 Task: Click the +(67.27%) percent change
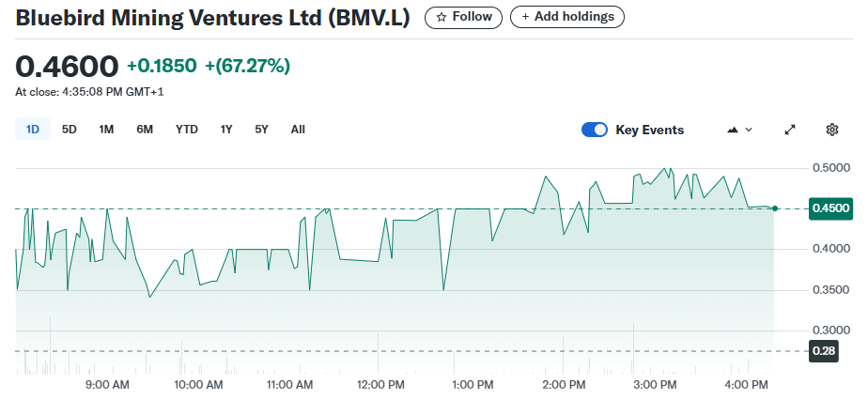click(x=247, y=67)
